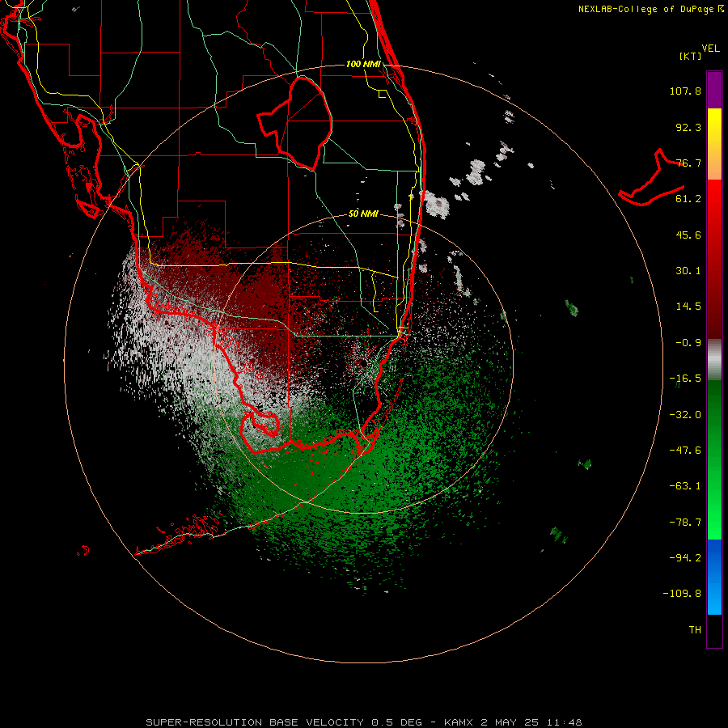Select the -32.0 velocity scale value
The width and height of the screenshot is (728, 728).
click(685, 415)
